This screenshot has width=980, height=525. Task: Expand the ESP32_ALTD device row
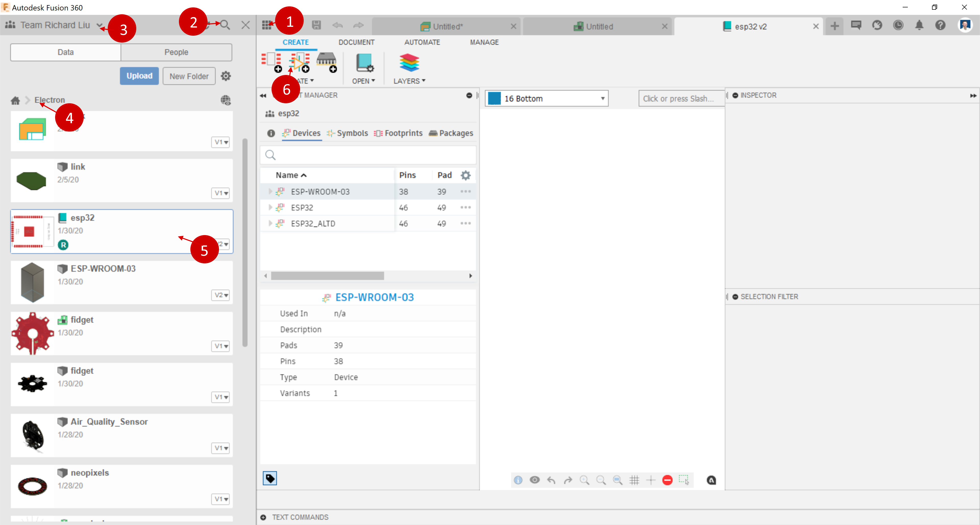[x=270, y=224]
